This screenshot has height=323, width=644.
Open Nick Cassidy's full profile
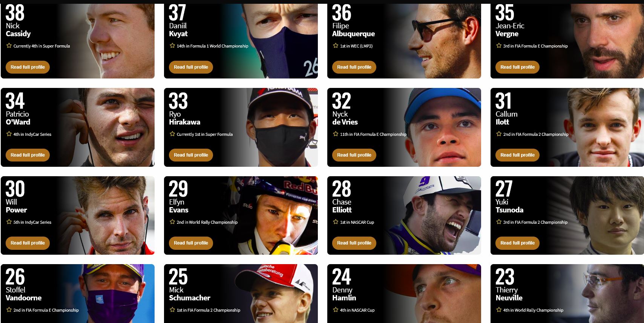tap(28, 67)
